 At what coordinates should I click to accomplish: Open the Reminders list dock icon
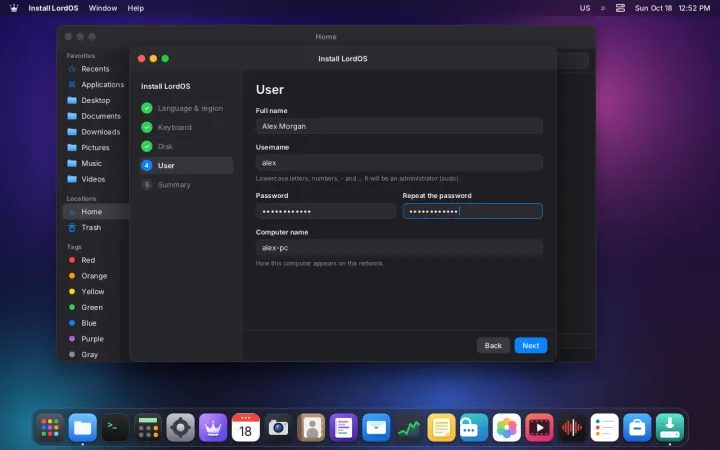coord(604,428)
